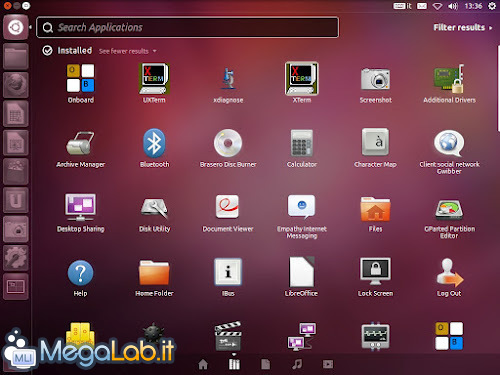Open LibreOffice
500x375 pixels.
(x=302, y=277)
